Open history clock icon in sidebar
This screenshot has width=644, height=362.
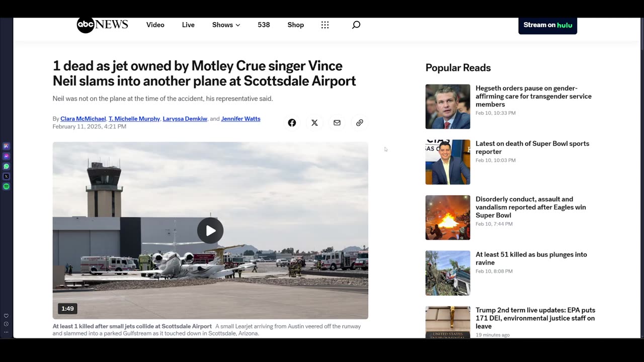[x=6, y=324]
